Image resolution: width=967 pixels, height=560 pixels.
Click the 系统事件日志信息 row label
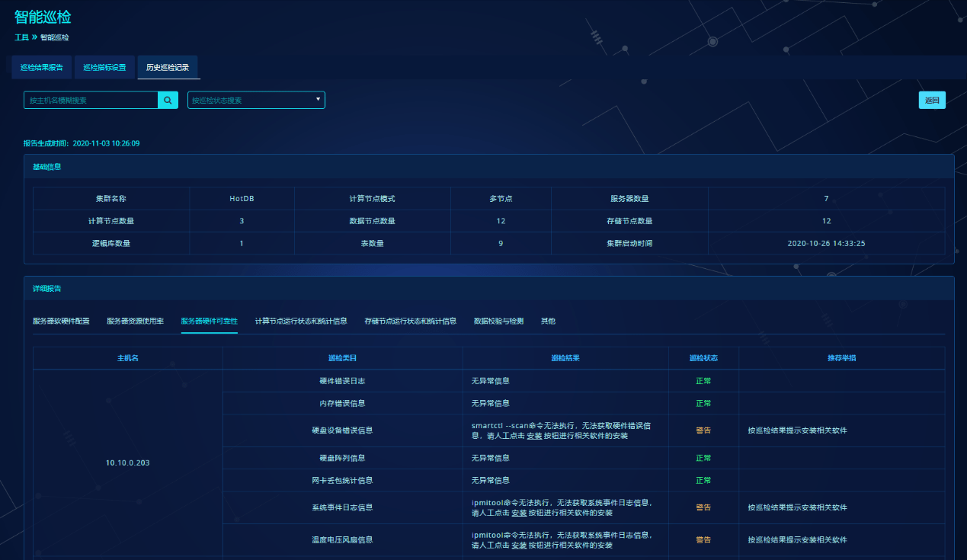[x=342, y=507]
